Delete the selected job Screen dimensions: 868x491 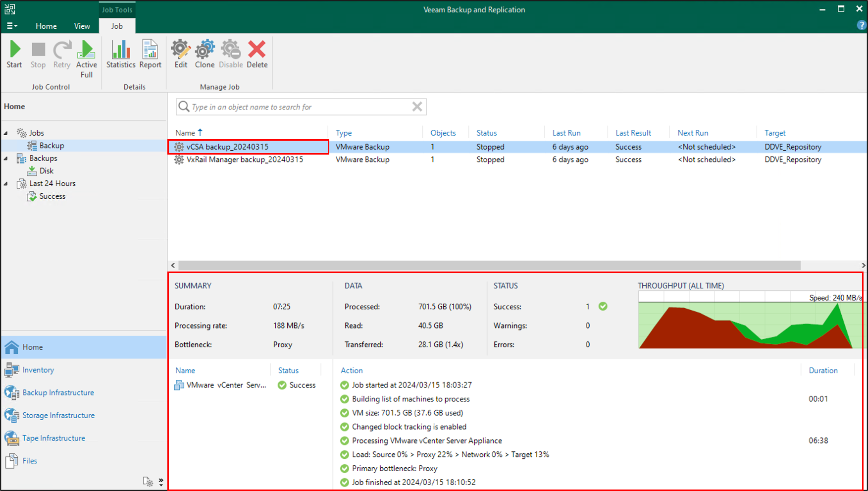click(257, 55)
